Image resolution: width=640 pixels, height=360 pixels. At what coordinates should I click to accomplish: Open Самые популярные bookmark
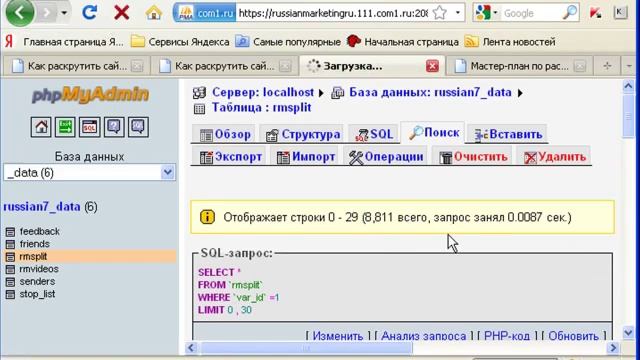[288, 42]
